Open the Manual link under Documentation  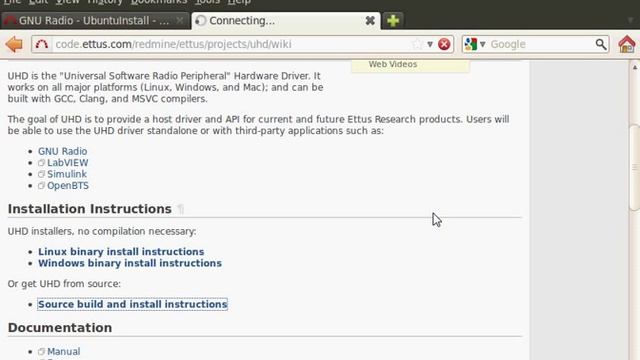coord(63,351)
